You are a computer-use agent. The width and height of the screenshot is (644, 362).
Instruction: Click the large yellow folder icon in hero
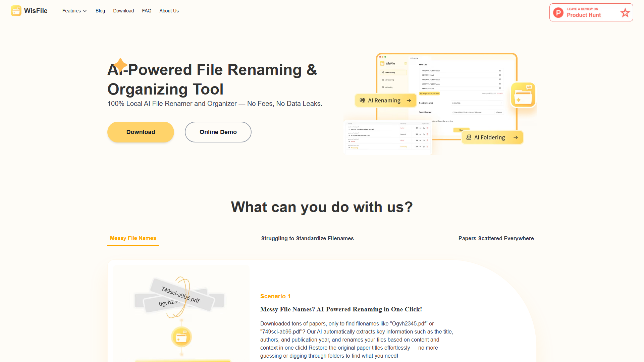point(523,95)
